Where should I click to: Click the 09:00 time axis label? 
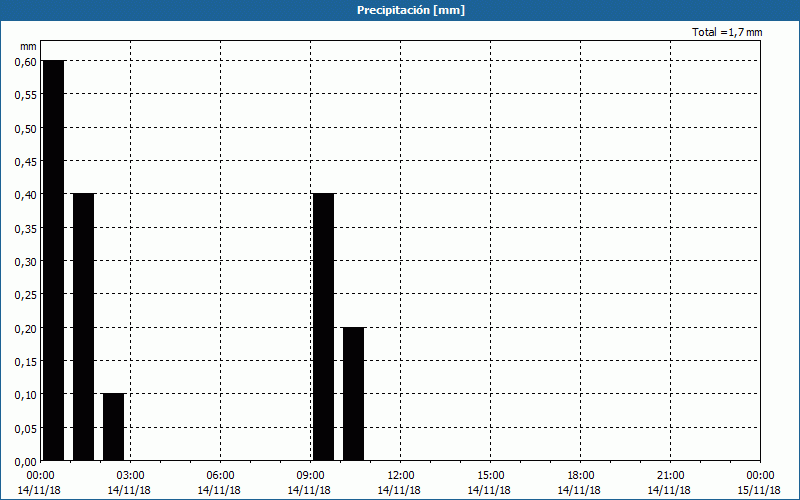[x=311, y=476]
